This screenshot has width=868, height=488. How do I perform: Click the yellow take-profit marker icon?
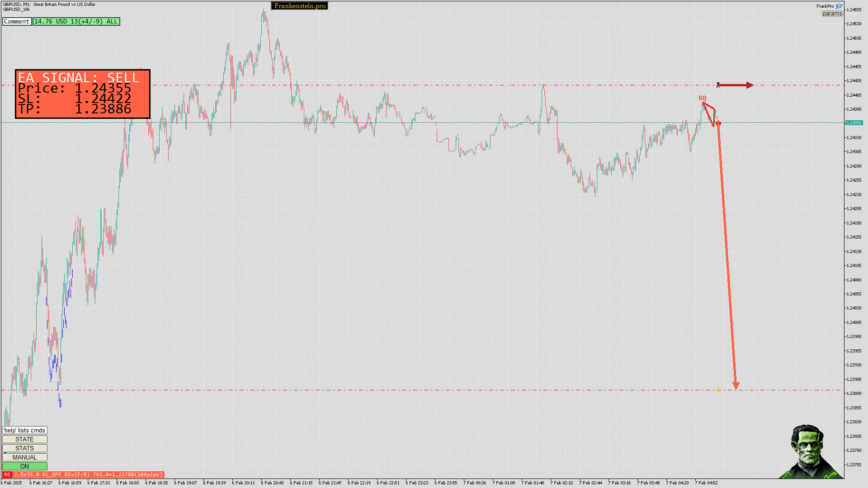pyautogui.click(x=718, y=390)
